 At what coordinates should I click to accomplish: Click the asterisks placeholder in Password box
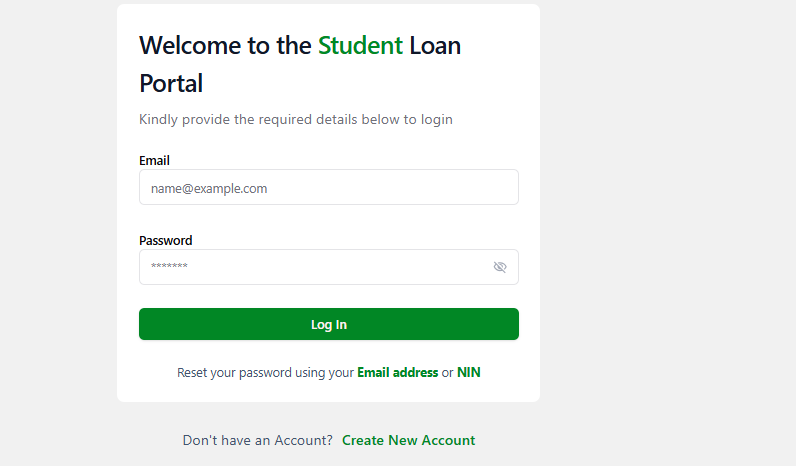[169, 267]
